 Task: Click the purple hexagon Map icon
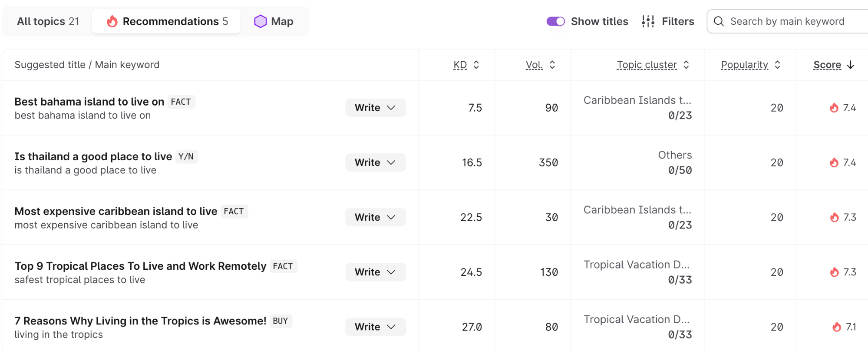(260, 21)
